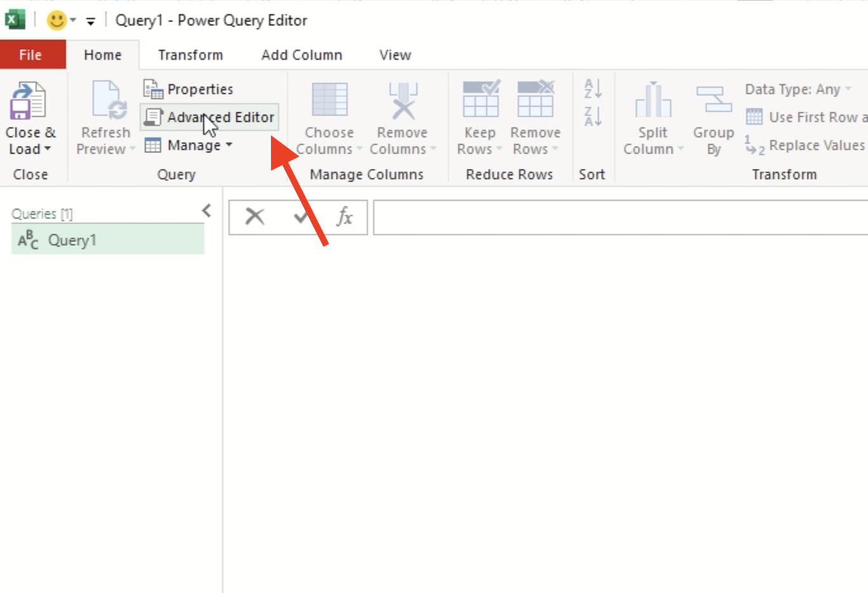The image size is (868, 593).
Task: Click Refresh Preview
Action: (x=105, y=117)
